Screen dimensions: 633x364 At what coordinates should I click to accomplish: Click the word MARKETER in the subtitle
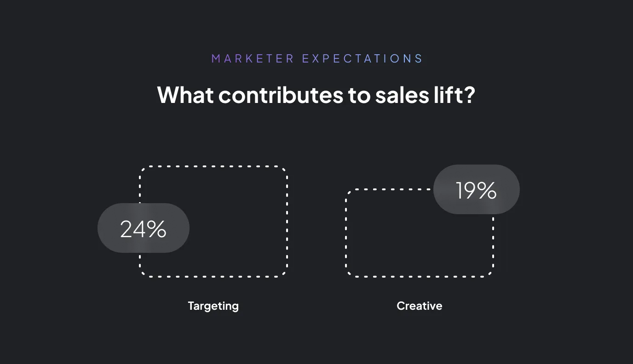pyautogui.click(x=253, y=59)
